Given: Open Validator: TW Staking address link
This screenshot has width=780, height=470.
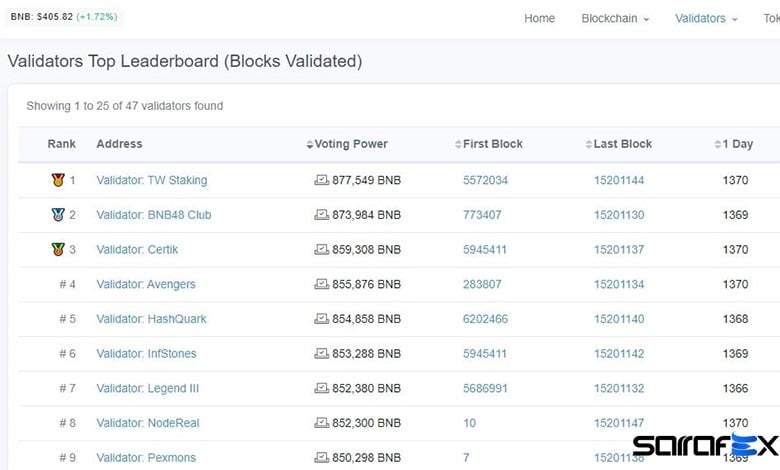Looking at the screenshot, I should pyautogui.click(x=152, y=180).
